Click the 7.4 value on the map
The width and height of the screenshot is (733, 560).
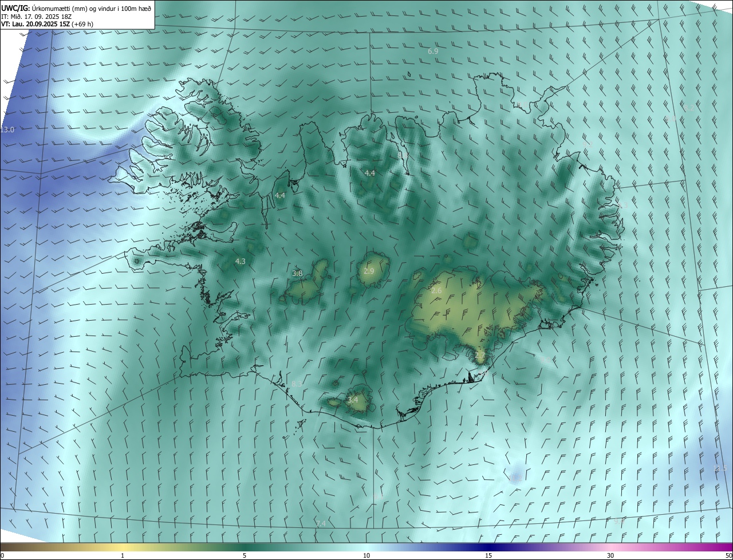point(321,524)
